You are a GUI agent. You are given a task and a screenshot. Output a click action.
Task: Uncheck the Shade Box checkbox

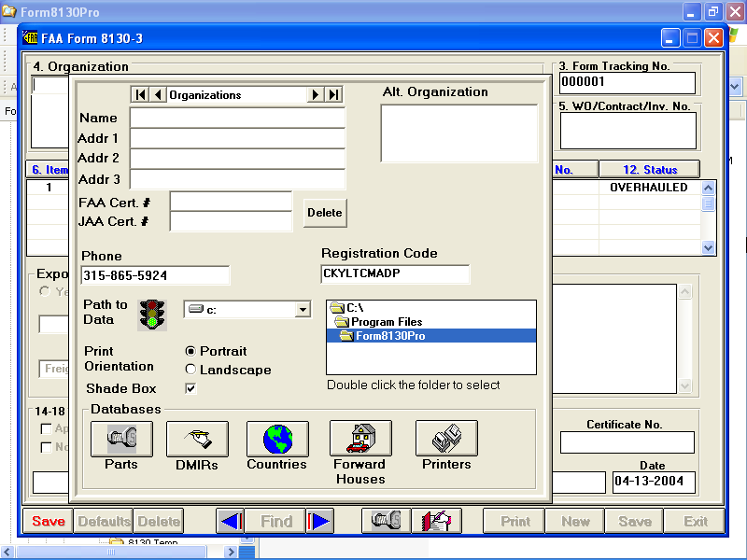coord(191,388)
